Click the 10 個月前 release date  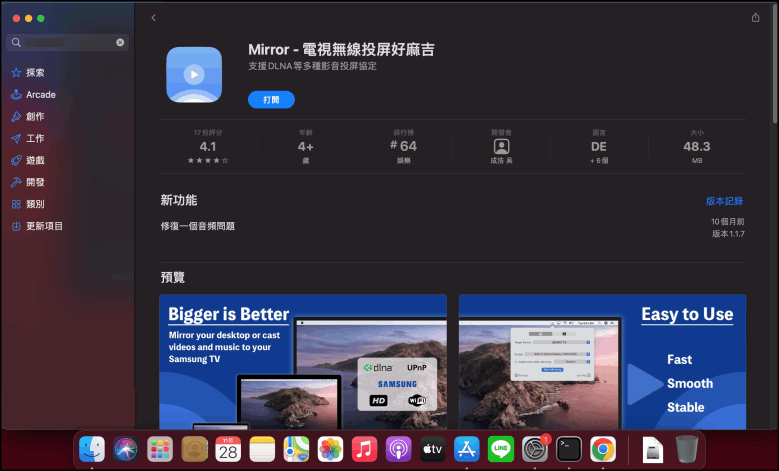point(727,222)
